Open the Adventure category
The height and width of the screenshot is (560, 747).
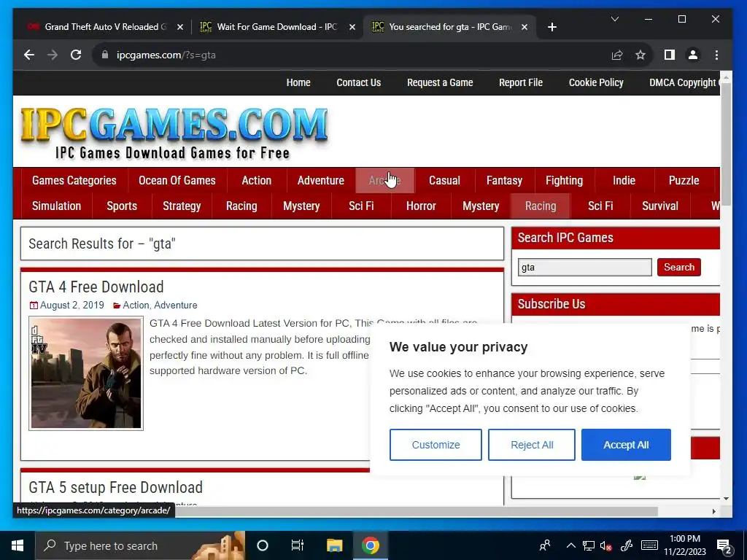321,181
